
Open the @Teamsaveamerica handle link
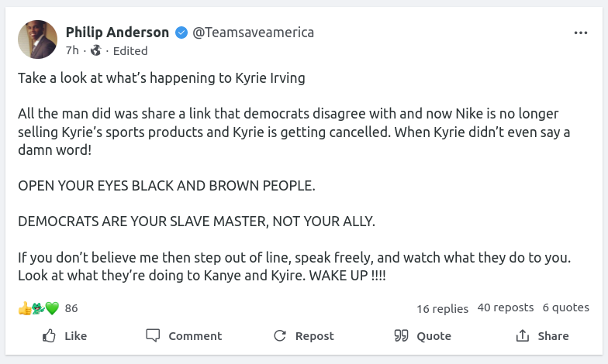253,33
